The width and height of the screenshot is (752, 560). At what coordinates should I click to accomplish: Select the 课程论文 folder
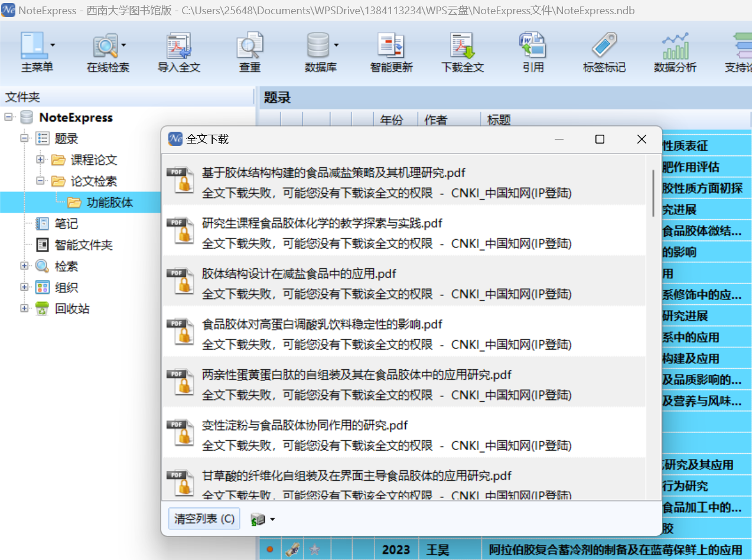tap(94, 160)
